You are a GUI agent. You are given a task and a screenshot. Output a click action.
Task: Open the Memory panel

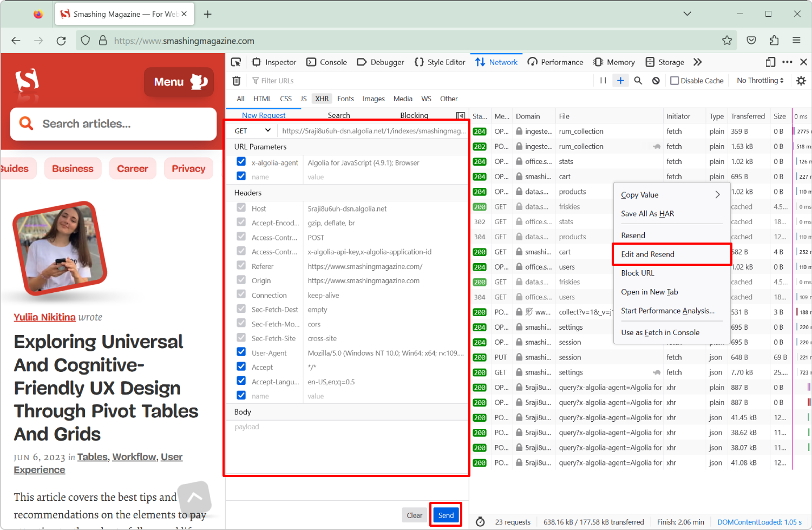click(x=614, y=62)
